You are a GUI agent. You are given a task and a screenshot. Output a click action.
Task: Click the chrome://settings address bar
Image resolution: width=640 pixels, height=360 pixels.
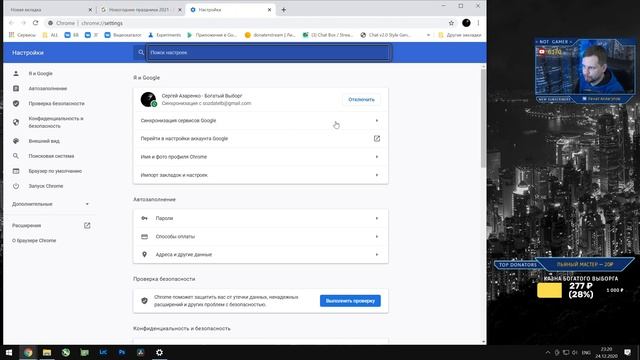[245, 23]
